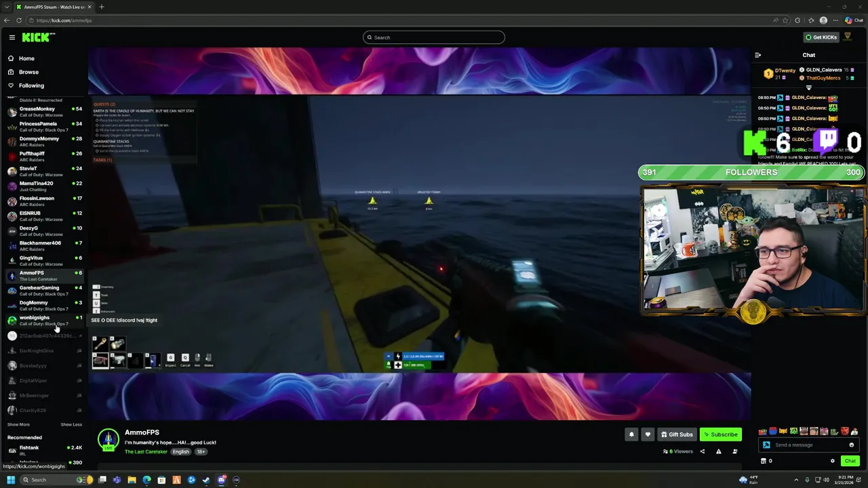Open wonbigsighs channel in sidebar

click(x=43, y=321)
